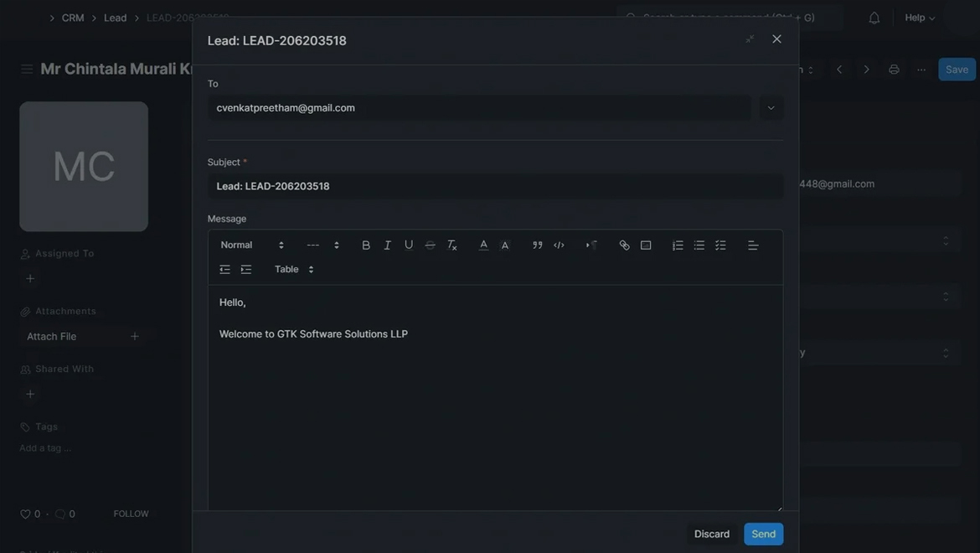Toggle the numbered list format
980x553 pixels.
[x=678, y=245]
